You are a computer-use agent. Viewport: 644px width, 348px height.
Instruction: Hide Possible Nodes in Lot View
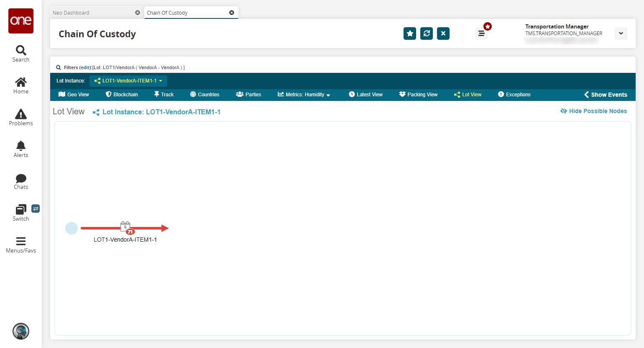point(593,111)
